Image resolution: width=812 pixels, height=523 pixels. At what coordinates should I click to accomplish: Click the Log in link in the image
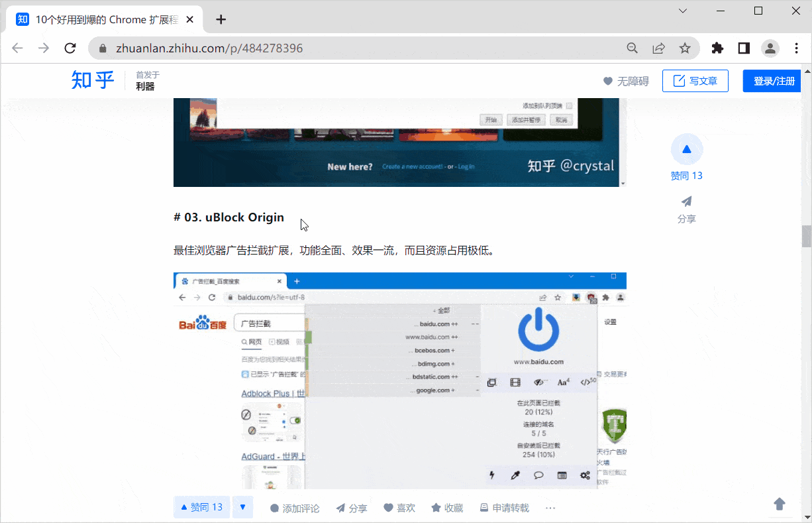pyautogui.click(x=466, y=166)
